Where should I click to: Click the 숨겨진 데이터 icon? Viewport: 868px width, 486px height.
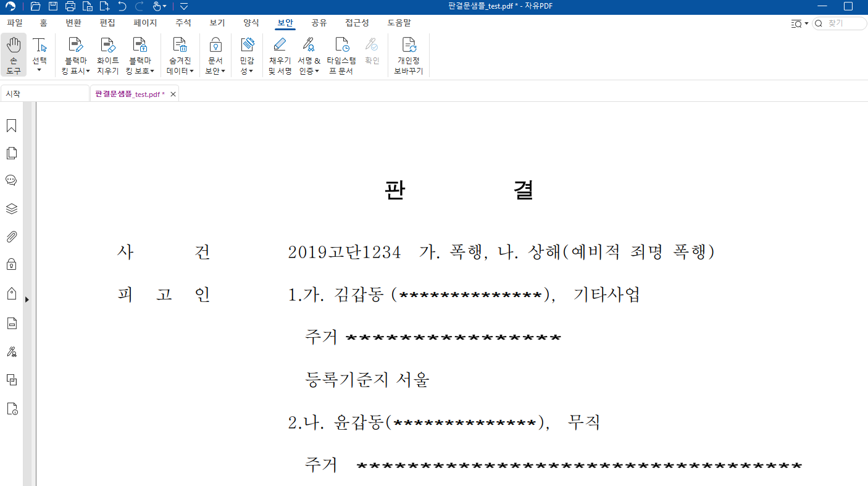(x=180, y=45)
